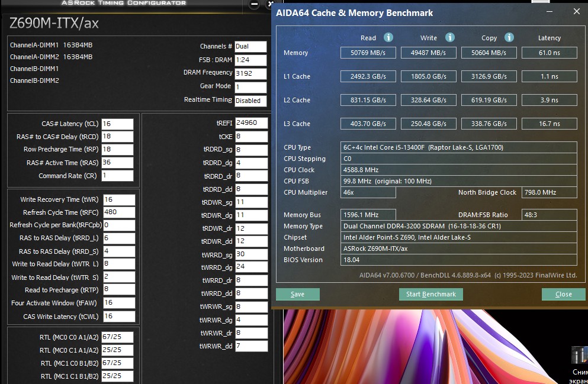The height and width of the screenshot is (384, 588).
Task: Click the CPU Type value field
Action: 459,147
